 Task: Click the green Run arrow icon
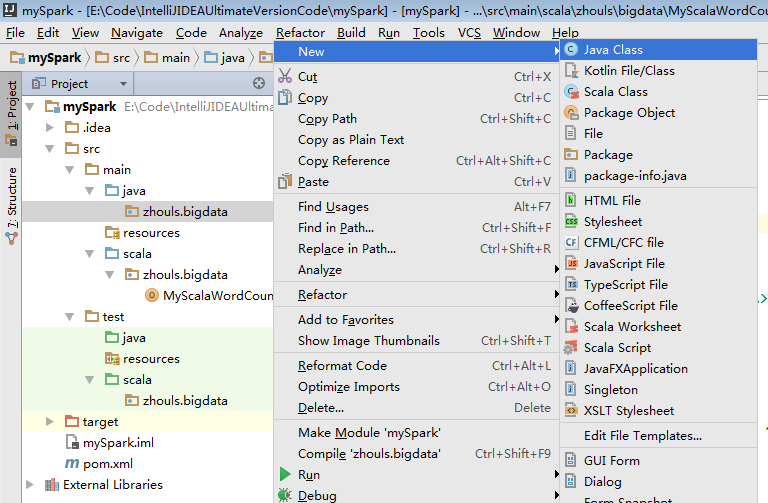tap(285, 475)
